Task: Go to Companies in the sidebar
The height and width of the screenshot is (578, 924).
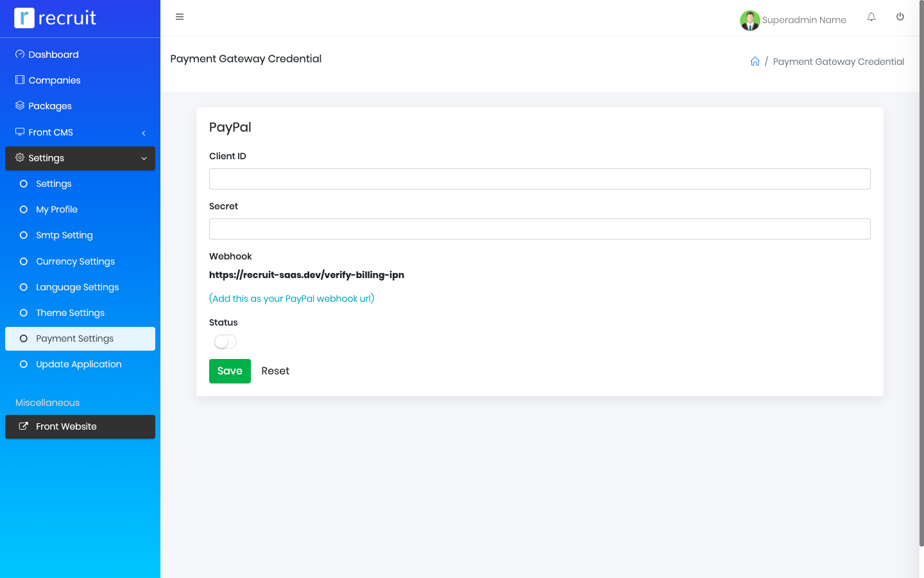Action: 55,80
